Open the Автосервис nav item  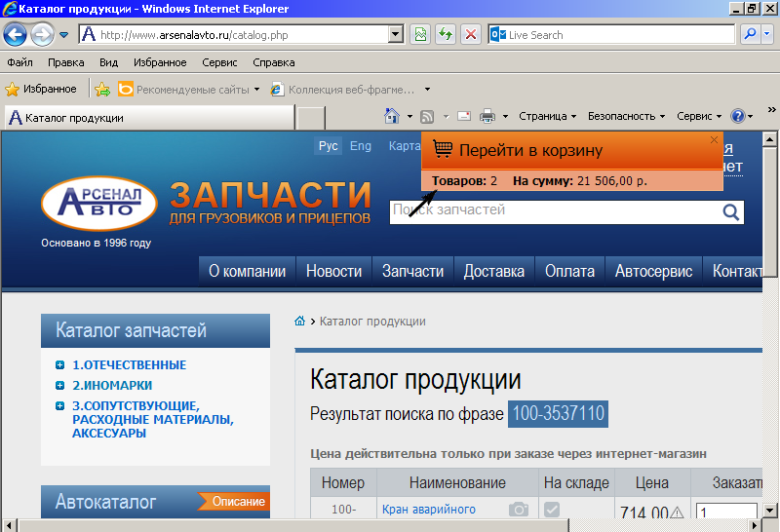(653, 271)
